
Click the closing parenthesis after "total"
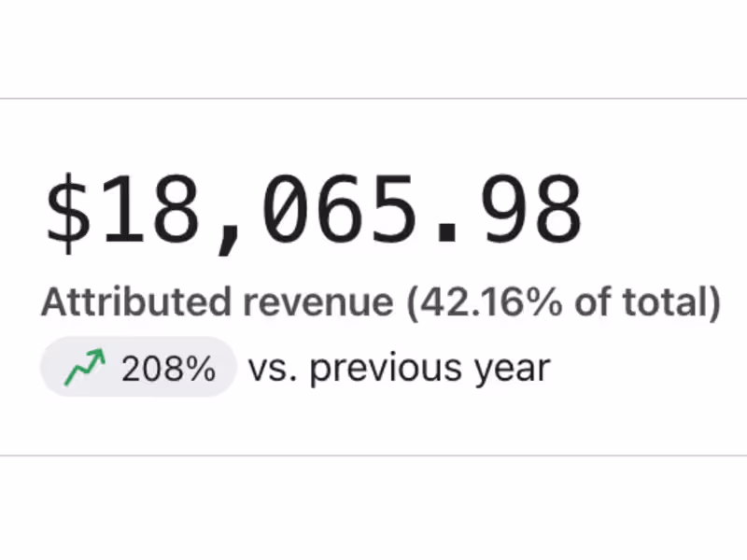(713, 302)
